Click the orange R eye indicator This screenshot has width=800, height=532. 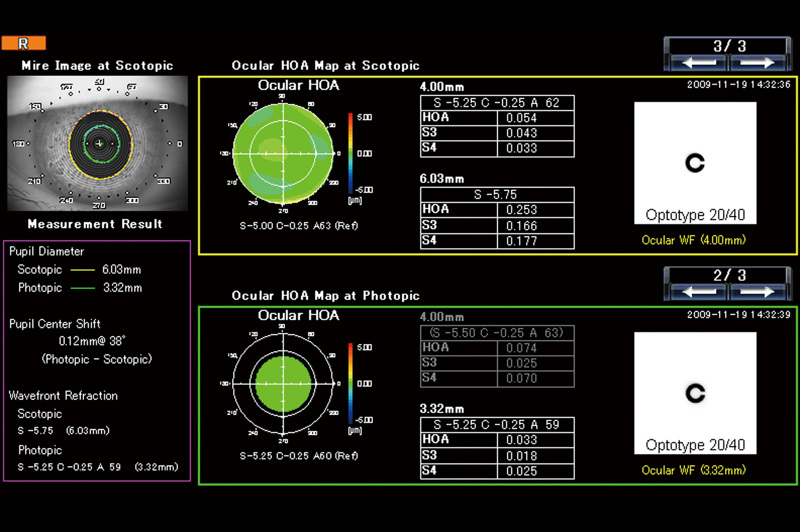click(x=24, y=43)
